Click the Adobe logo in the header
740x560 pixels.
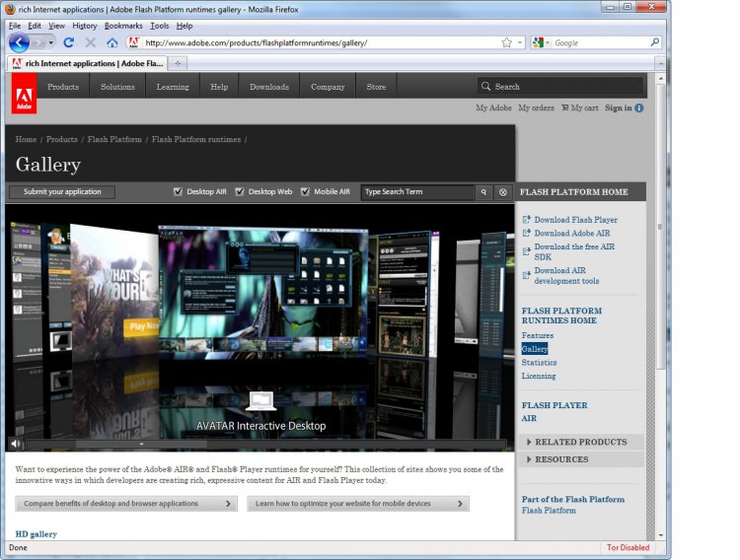pos(24,94)
